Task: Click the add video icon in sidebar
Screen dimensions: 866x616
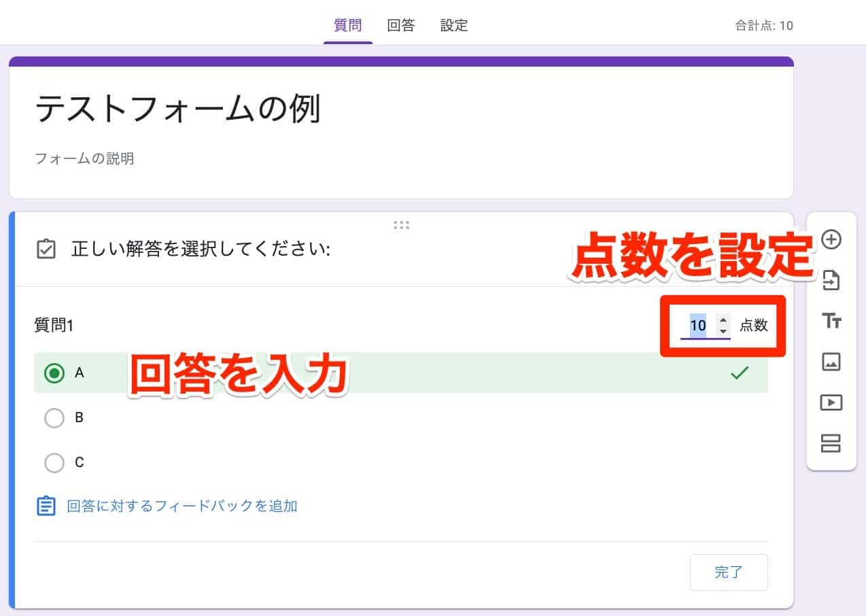Action: coord(831,403)
